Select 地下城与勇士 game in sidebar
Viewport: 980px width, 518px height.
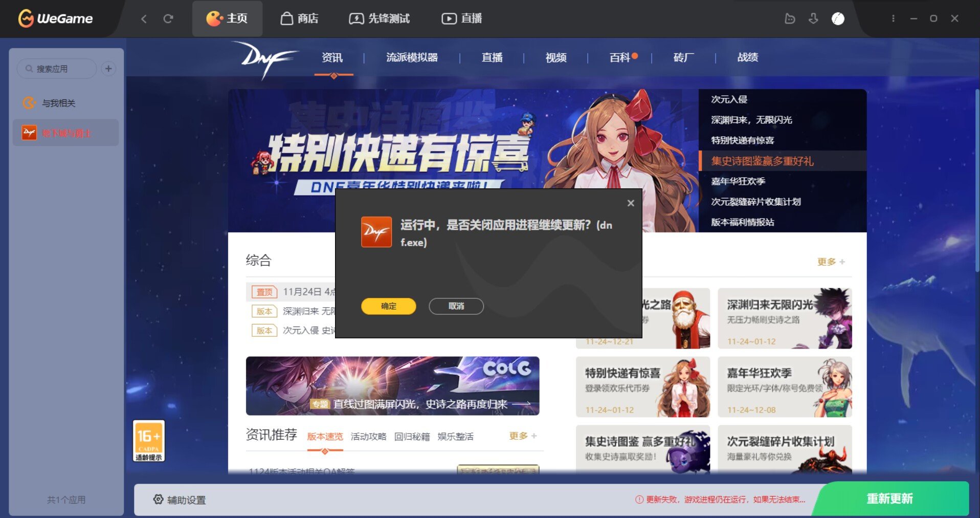(65, 133)
